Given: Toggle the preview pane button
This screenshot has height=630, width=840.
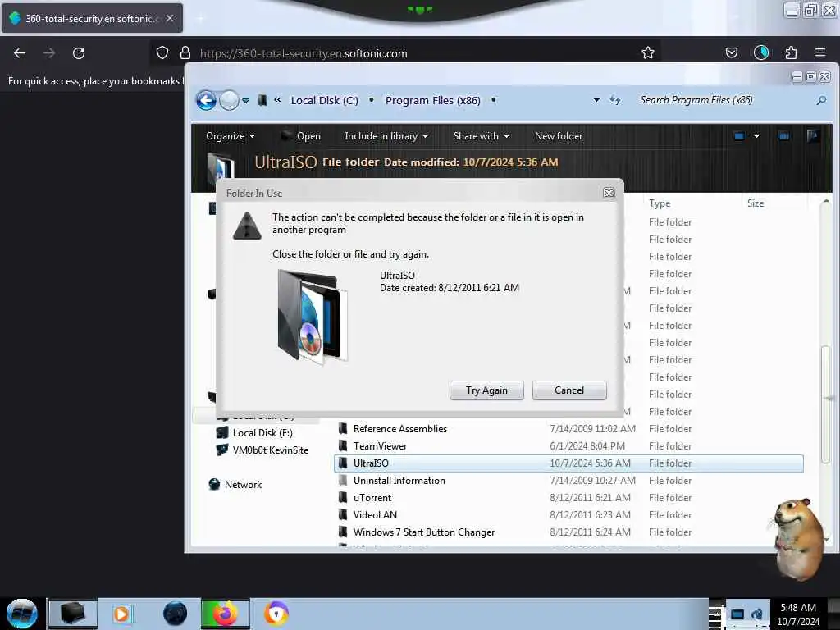Looking at the screenshot, I should [x=783, y=136].
